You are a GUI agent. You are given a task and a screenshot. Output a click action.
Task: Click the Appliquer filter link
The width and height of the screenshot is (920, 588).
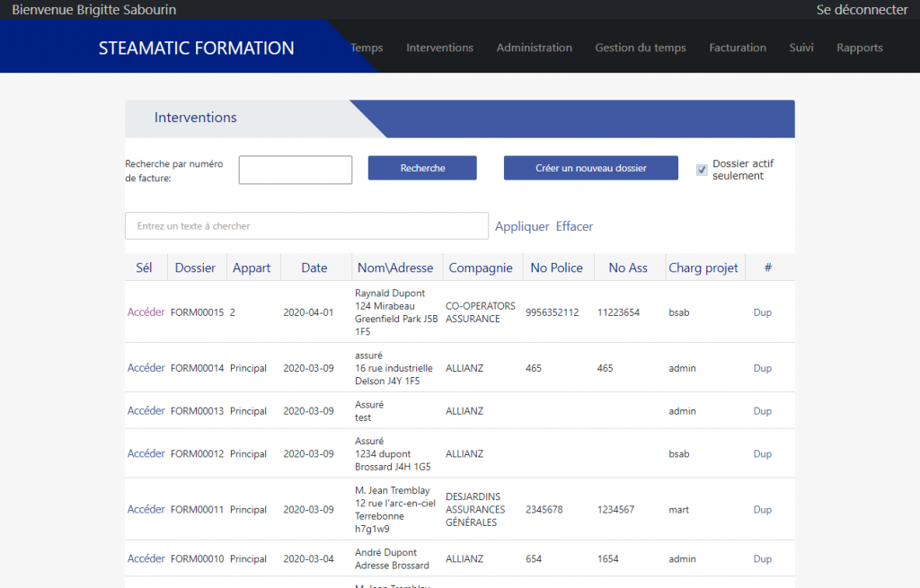522,226
